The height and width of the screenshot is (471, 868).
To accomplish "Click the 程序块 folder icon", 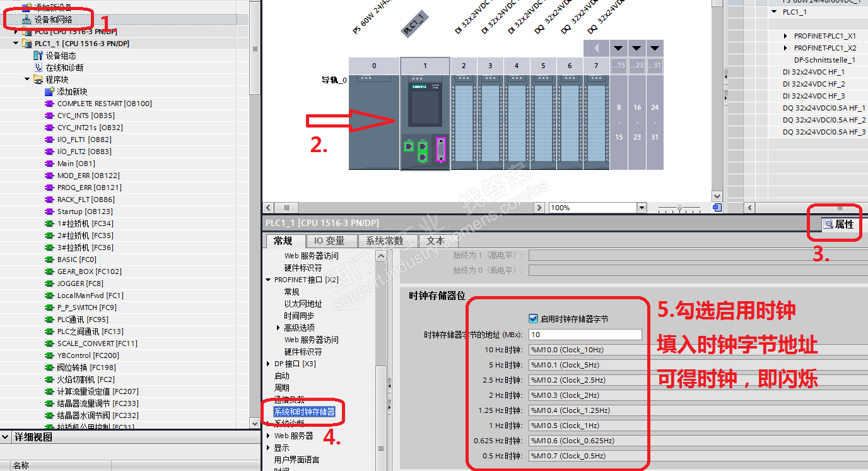I will coord(38,80).
